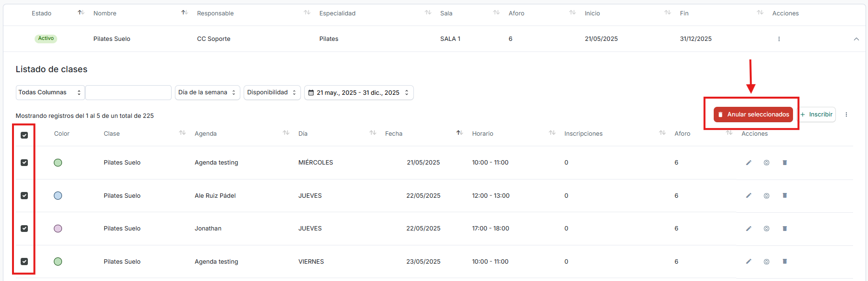Click the MIÉRCOLES day cell
This screenshot has height=281, width=868.
316,163
